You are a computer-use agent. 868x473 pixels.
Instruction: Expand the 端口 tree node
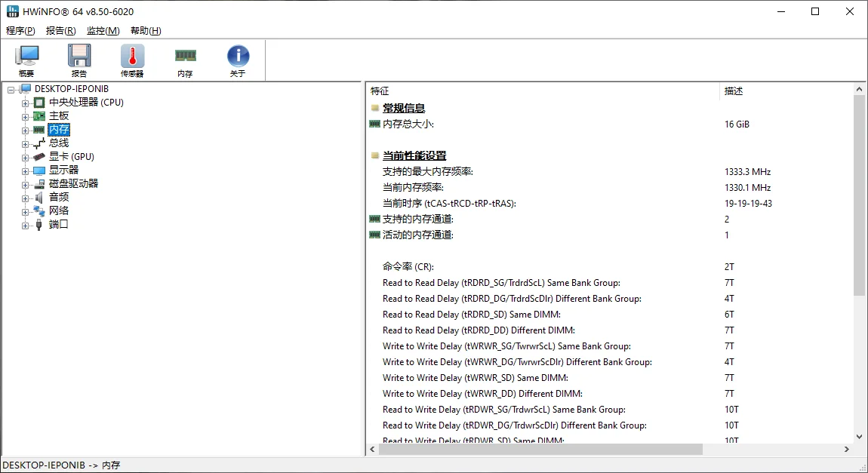(x=25, y=225)
